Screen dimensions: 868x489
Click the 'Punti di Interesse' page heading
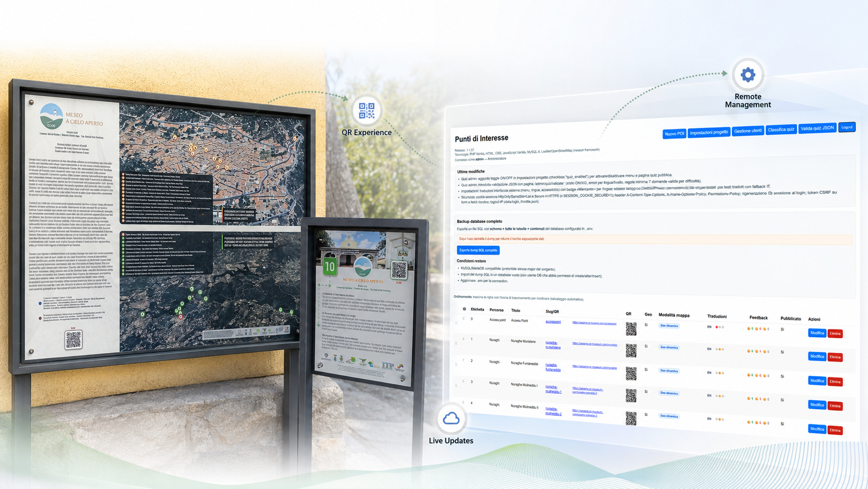(x=481, y=139)
